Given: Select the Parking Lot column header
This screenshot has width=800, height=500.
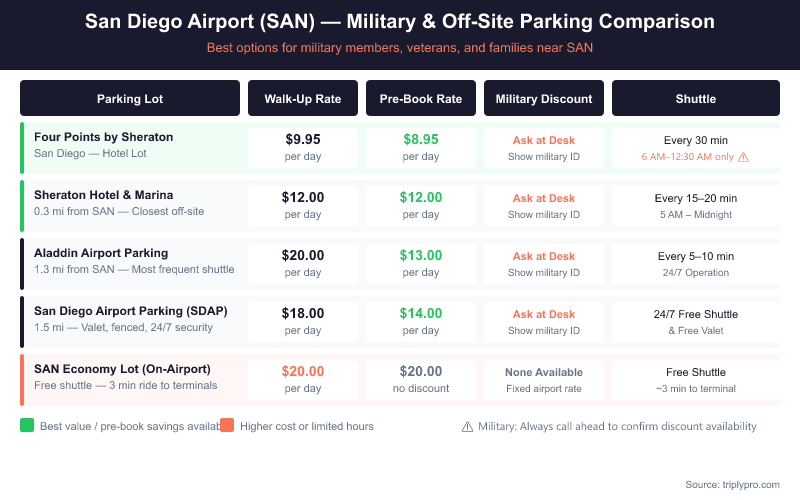Looking at the screenshot, I should (x=130, y=99).
